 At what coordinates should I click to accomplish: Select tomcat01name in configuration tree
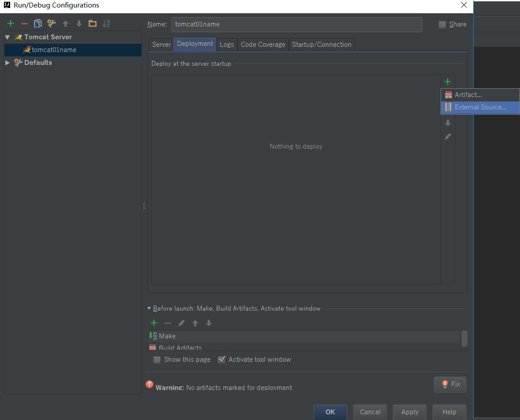[x=73, y=50]
